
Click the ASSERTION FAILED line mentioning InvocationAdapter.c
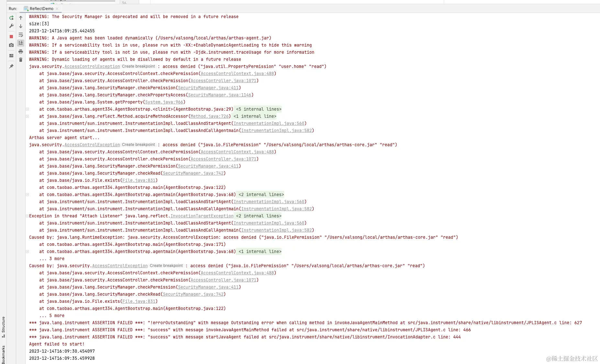pos(245,337)
